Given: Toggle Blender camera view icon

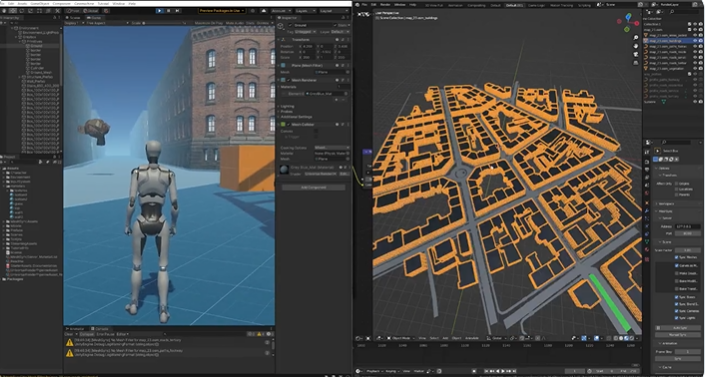Looking at the screenshot, I should pyautogui.click(x=636, y=54).
